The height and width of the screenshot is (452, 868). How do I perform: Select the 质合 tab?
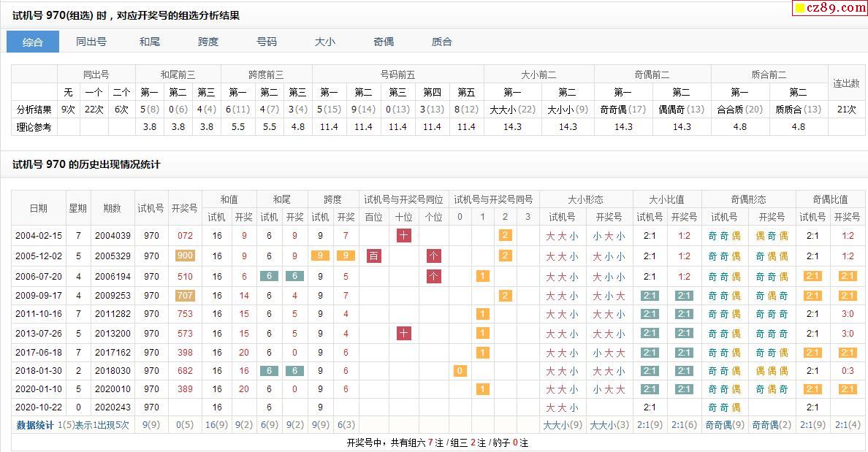click(x=442, y=42)
